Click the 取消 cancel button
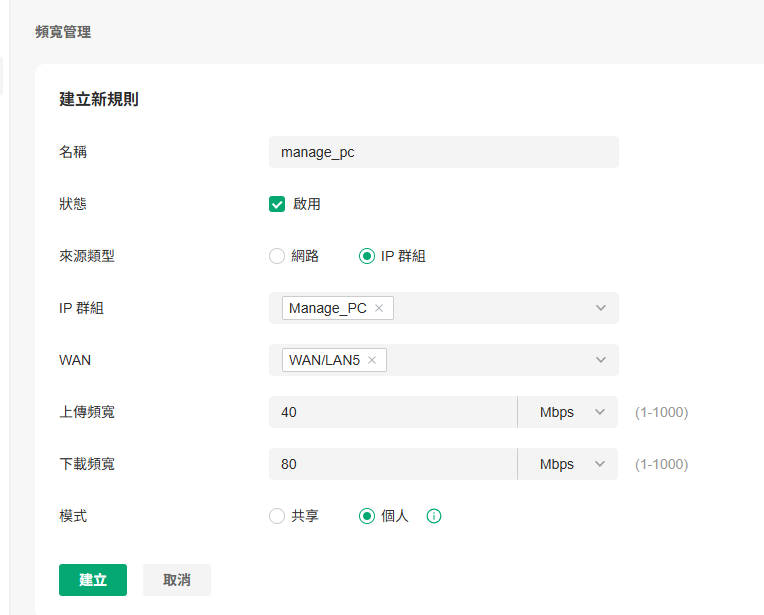This screenshot has width=764, height=615. pyautogui.click(x=177, y=580)
